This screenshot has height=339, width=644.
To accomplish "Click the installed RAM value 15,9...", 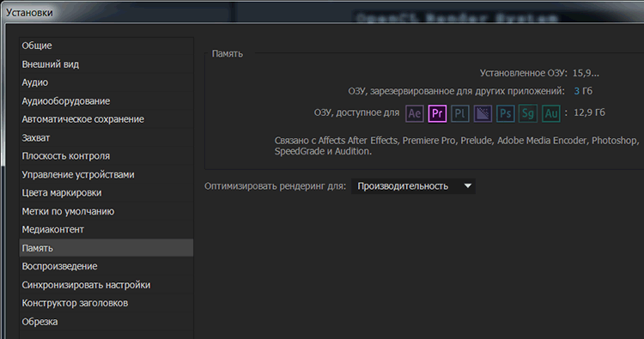I will click(x=586, y=74).
